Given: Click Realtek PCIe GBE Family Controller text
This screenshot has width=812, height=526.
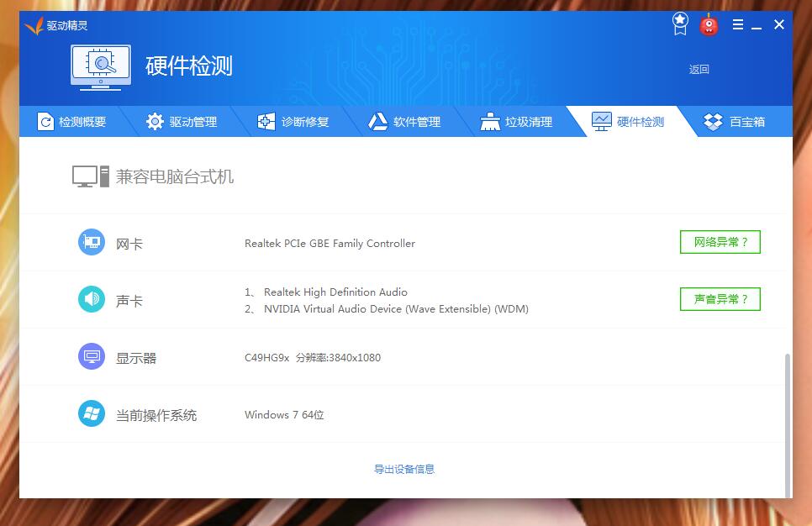Looking at the screenshot, I should pos(330,244).
